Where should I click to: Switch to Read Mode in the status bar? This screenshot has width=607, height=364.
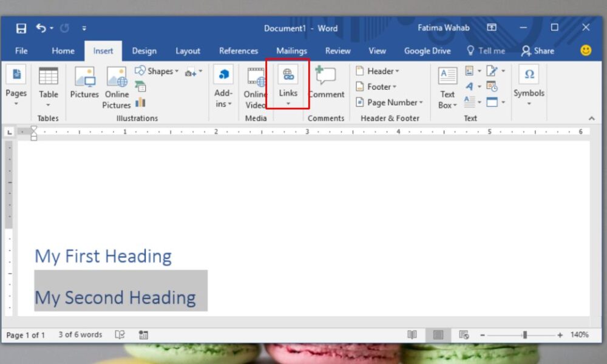(412, 334)
